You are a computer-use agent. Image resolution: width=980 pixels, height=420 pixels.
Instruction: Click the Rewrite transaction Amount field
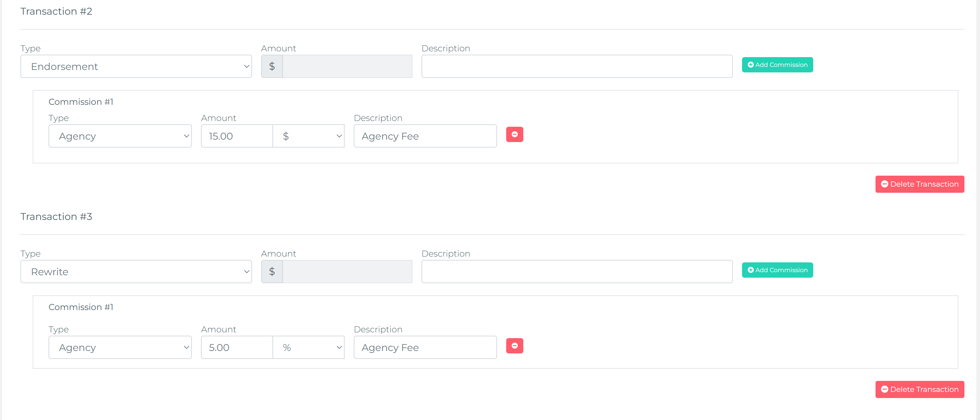coord(347,272)
